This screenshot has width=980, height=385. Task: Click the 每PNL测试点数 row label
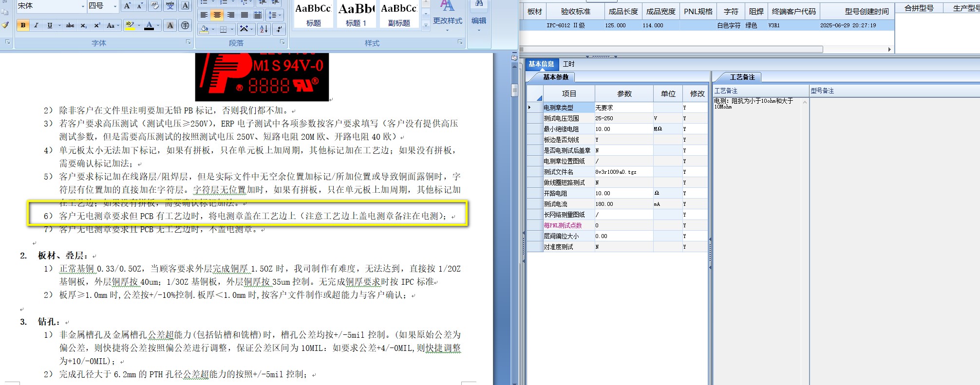(x=568, y=225)
